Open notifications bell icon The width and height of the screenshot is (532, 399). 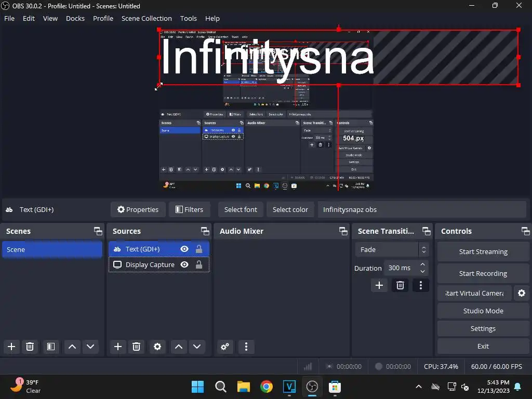pos(518,387)
